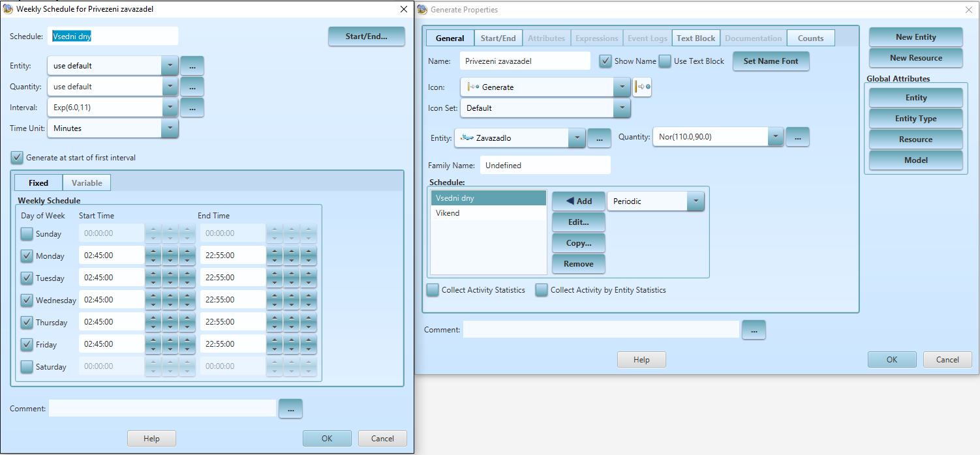Click the ellipsis next to schedule Entity
Screen dimensions: 980x455
pyautogui.click(x=192, y=66)
